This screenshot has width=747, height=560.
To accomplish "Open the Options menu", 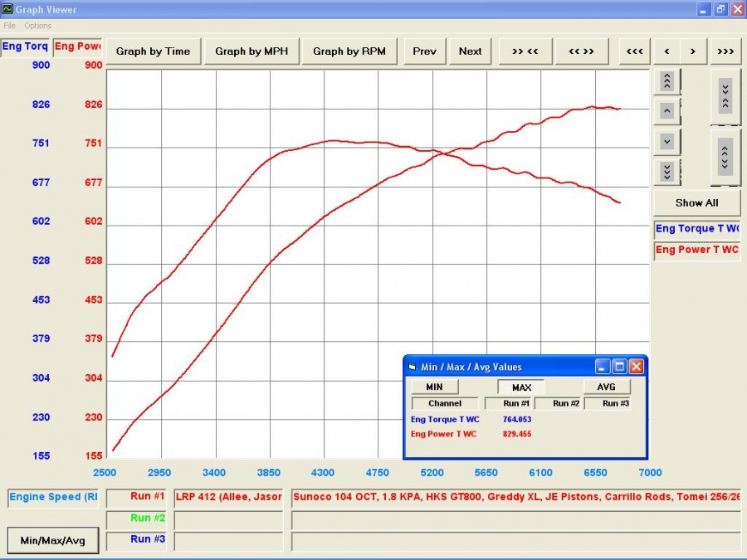I will pos(37,26).
